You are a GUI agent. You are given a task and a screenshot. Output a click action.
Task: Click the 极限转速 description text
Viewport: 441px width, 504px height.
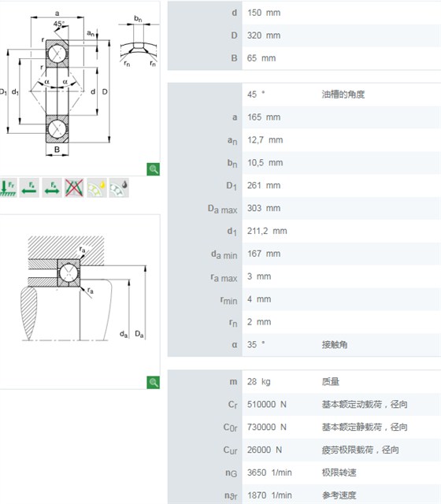339,472
